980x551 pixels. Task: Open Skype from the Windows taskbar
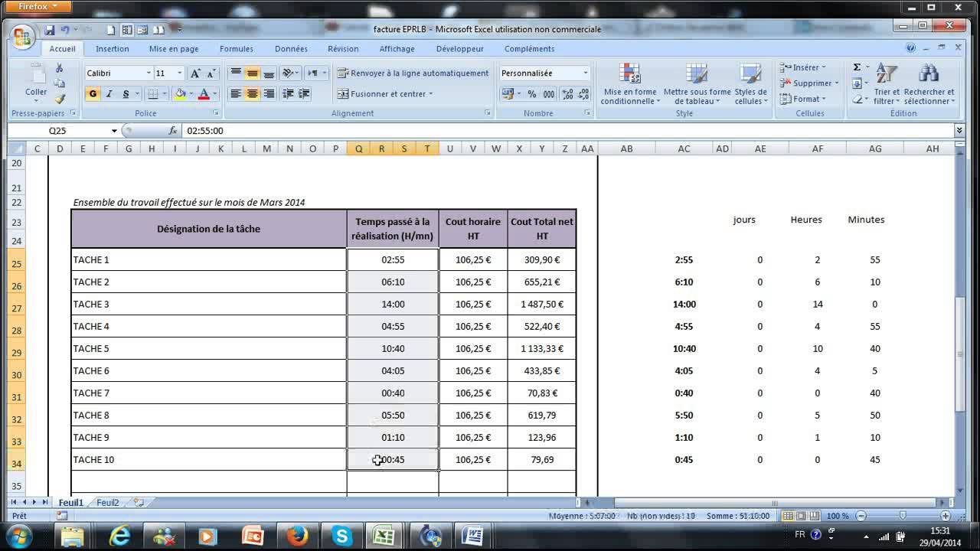tap(341, 536)
